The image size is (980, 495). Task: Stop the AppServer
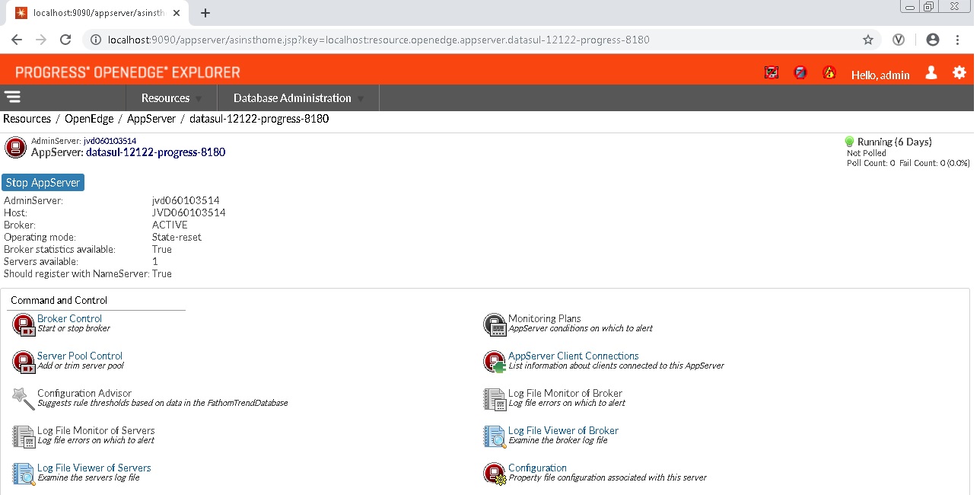click(43, 183)
